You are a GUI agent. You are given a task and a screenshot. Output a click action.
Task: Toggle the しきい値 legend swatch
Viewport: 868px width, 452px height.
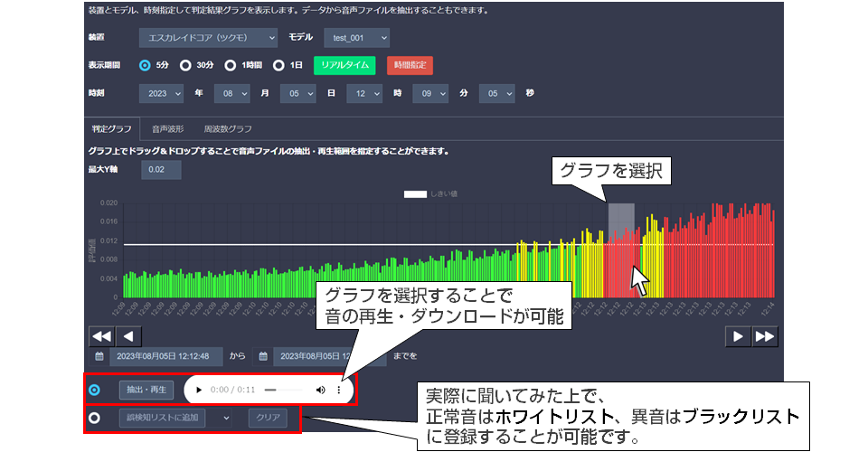click(x=415, y=194)
